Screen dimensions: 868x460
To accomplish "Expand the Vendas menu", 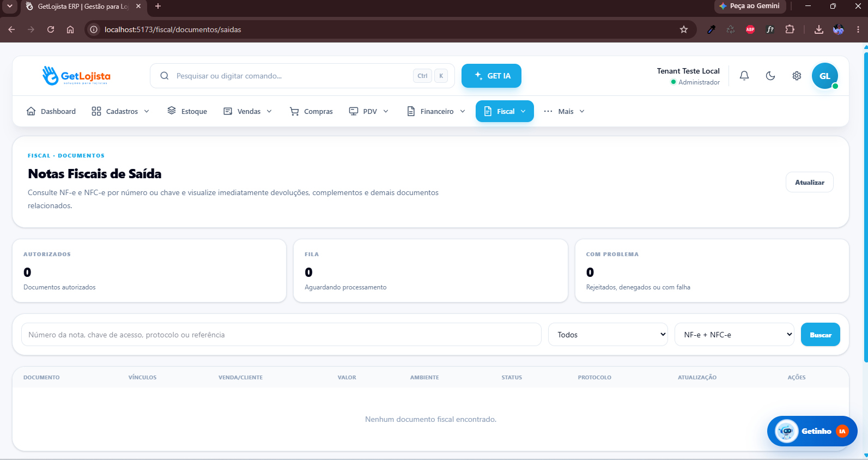I will (x=248, y=111).
